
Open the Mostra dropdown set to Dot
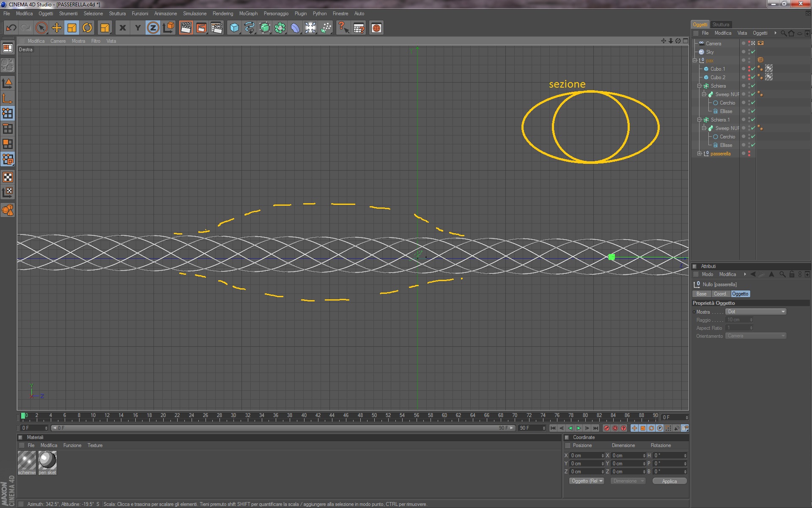(755, 312)
